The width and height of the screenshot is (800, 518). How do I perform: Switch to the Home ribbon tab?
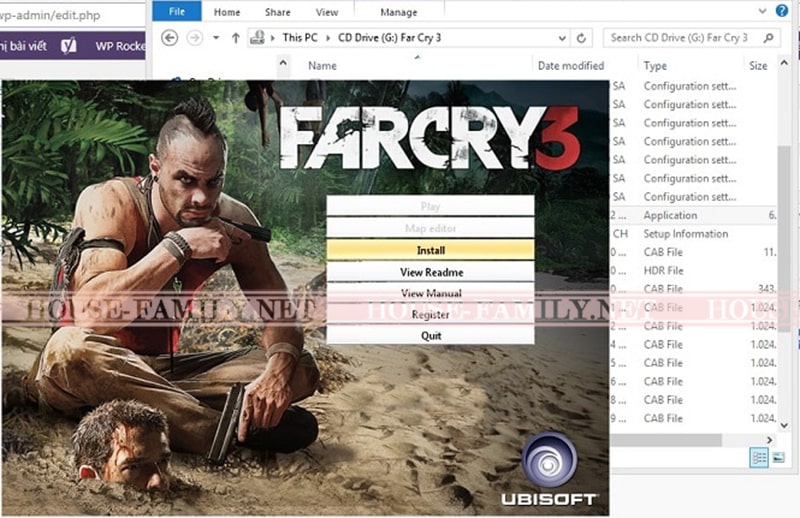coord(227,12)
